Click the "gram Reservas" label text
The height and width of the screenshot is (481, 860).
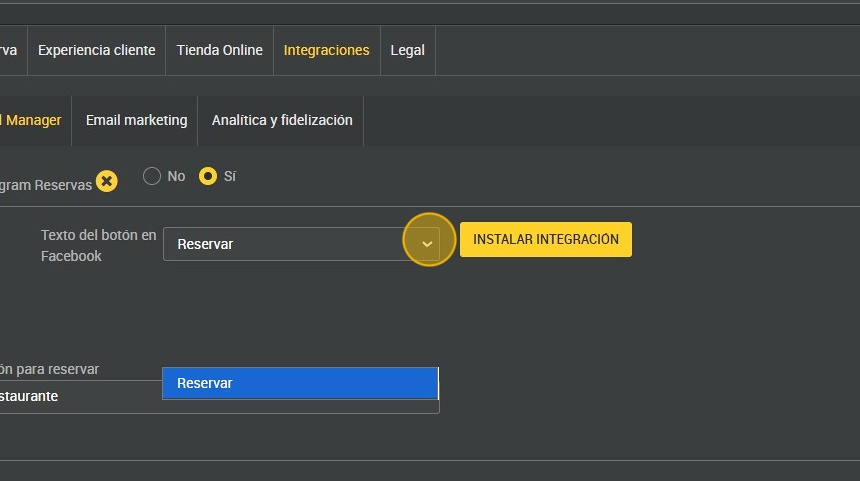point(46,185)
